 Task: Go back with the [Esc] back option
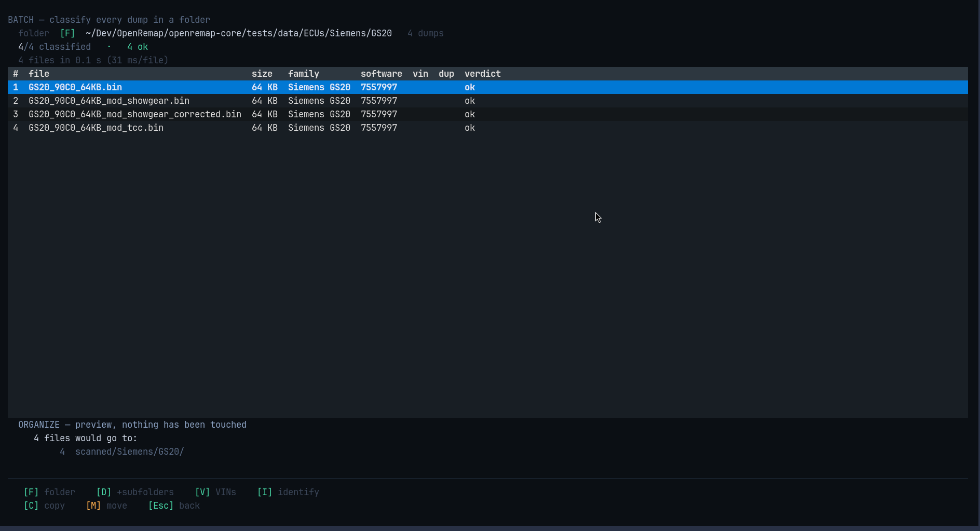[x=174, y=506]
